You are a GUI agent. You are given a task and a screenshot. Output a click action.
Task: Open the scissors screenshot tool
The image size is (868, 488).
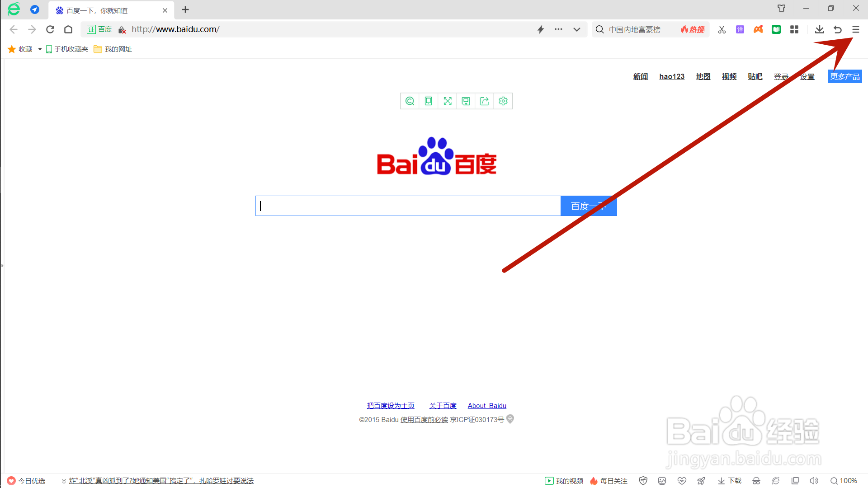click(722, 29)
